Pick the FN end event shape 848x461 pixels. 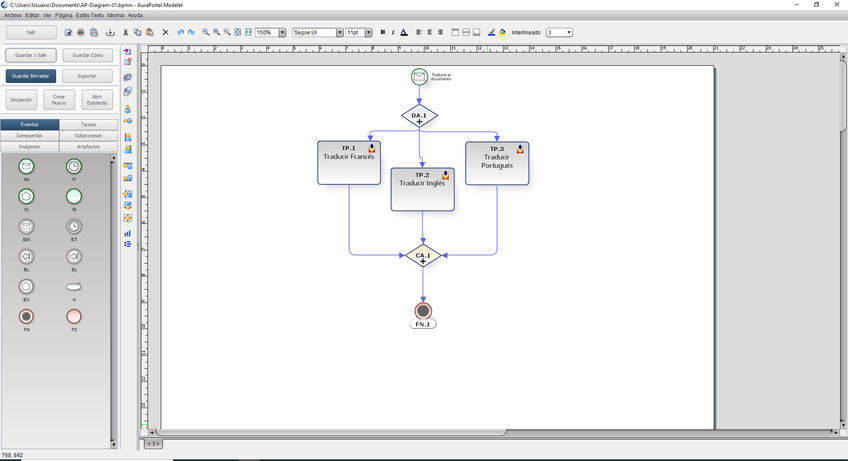(x=26, y=316)
